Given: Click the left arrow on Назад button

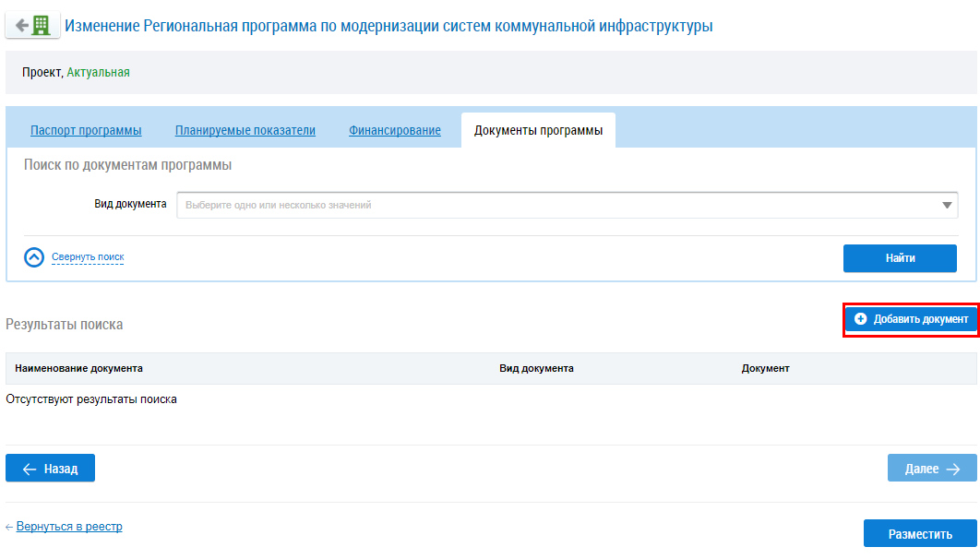Looking at the screenshot, I should (x=29, y=469).
